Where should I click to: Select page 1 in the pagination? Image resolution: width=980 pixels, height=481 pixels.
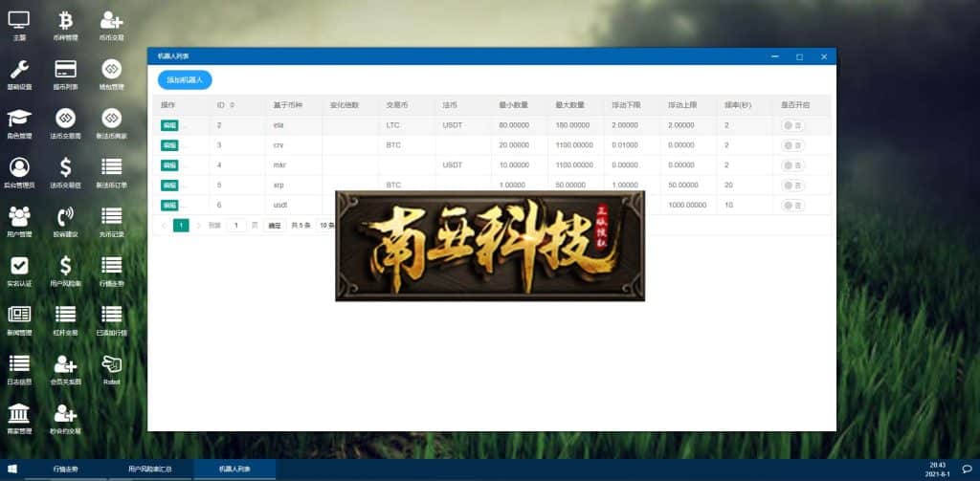181,226
